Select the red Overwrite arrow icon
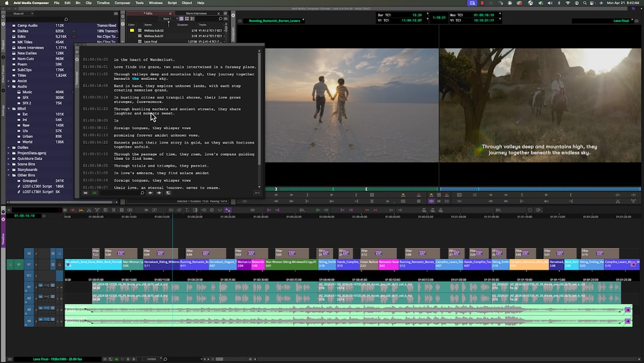 tap(418, 195)
